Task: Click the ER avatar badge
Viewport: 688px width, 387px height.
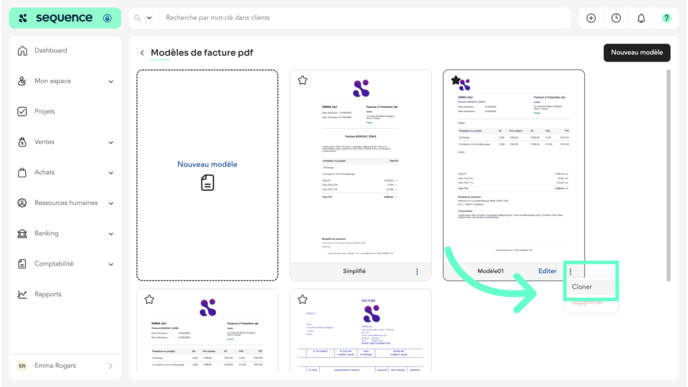Action: coord(22,366)
